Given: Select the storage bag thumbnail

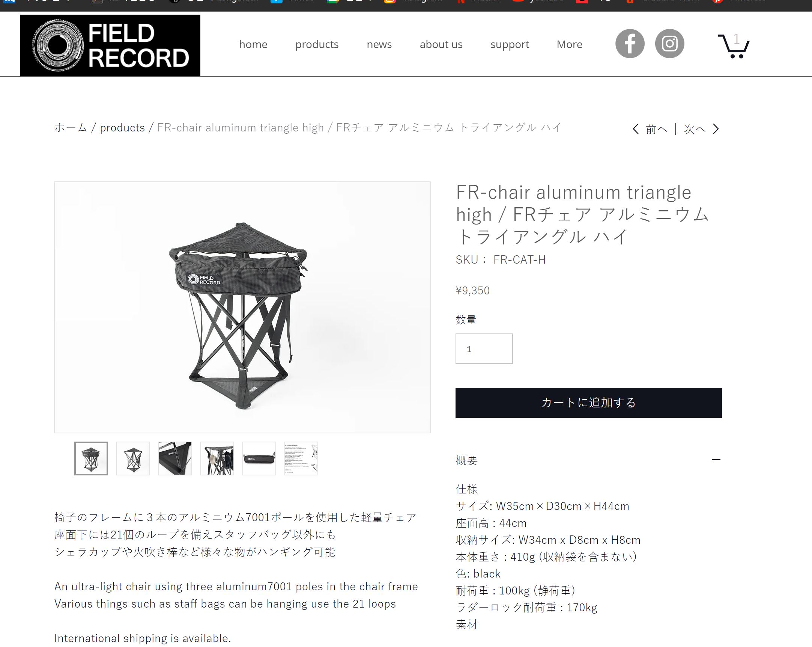Looking at the screenshot, I should pyautogui.click(x=259, y=458).
